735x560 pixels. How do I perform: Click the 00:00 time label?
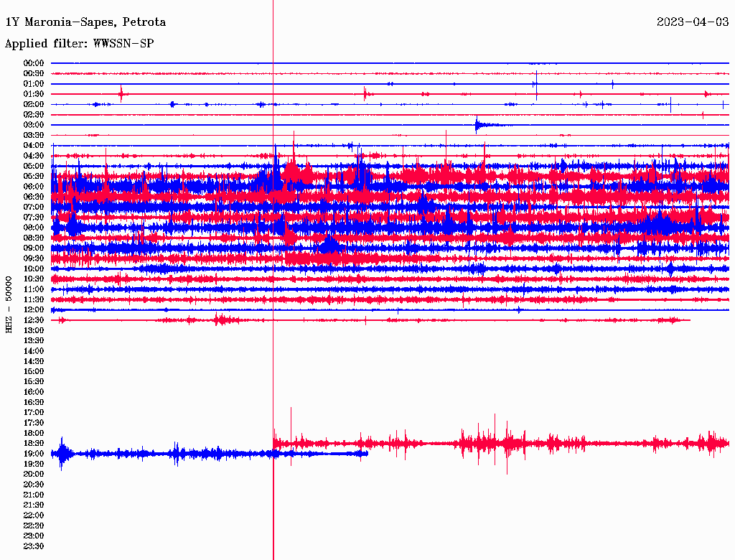point(34,63)
